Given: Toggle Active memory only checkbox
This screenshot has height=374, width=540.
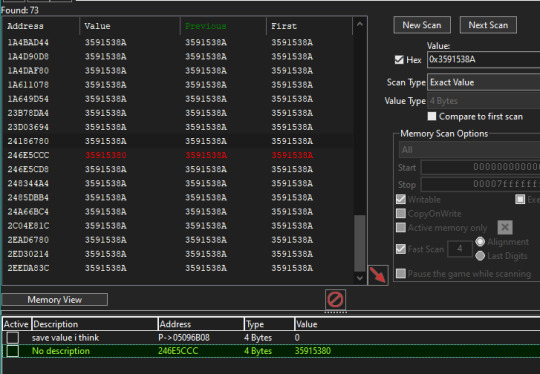Looking at the screenshot, I should (401, 227).
